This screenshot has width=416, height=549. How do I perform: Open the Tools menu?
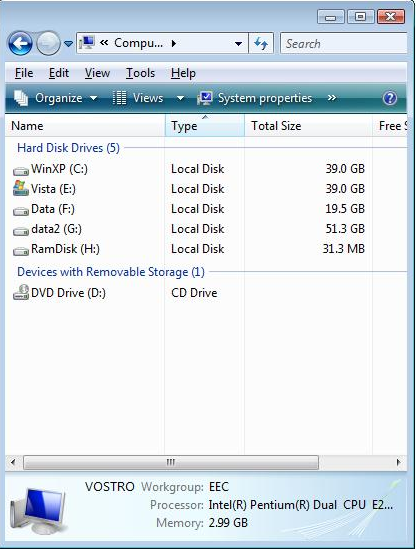[140, 73]
